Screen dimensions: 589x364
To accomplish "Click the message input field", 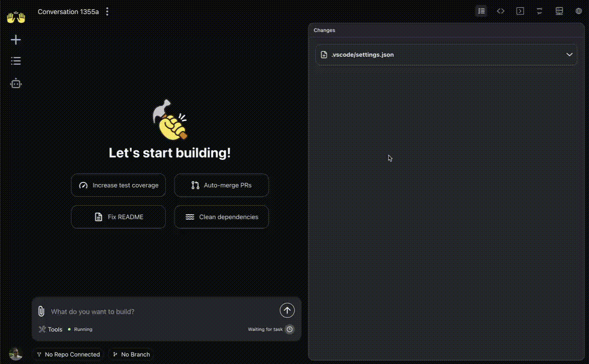I will click(152, 311).
